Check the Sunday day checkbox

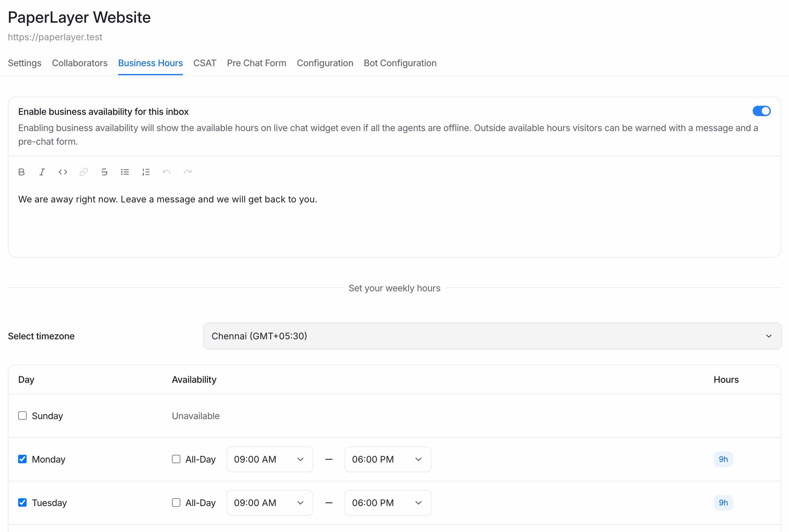22,416
